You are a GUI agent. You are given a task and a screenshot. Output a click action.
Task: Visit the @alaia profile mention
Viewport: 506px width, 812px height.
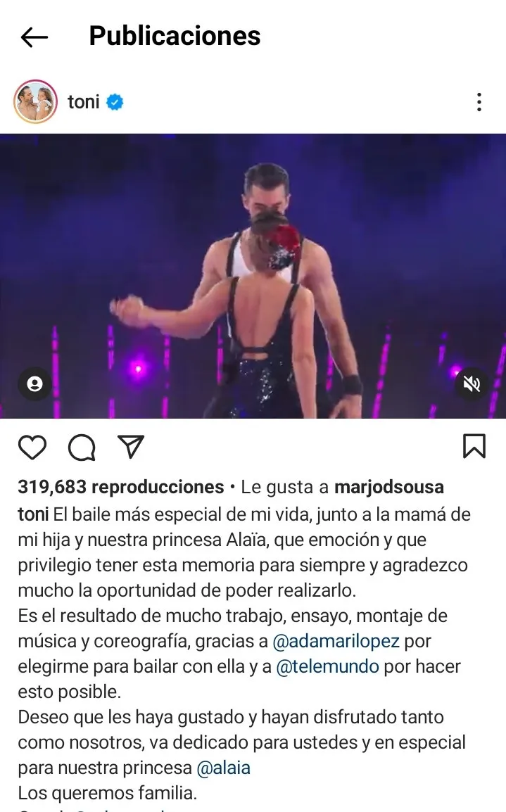(223, 768)
